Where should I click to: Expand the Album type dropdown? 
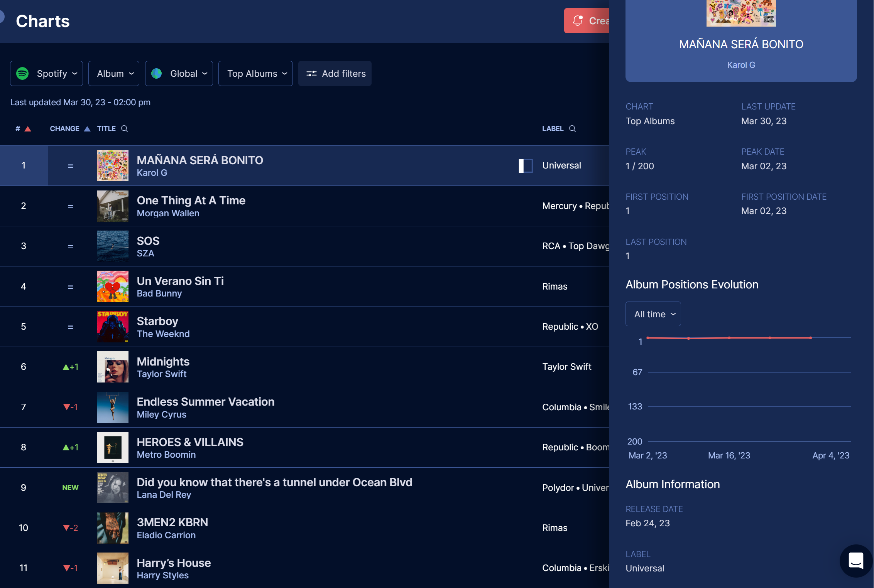coord(114,74)
